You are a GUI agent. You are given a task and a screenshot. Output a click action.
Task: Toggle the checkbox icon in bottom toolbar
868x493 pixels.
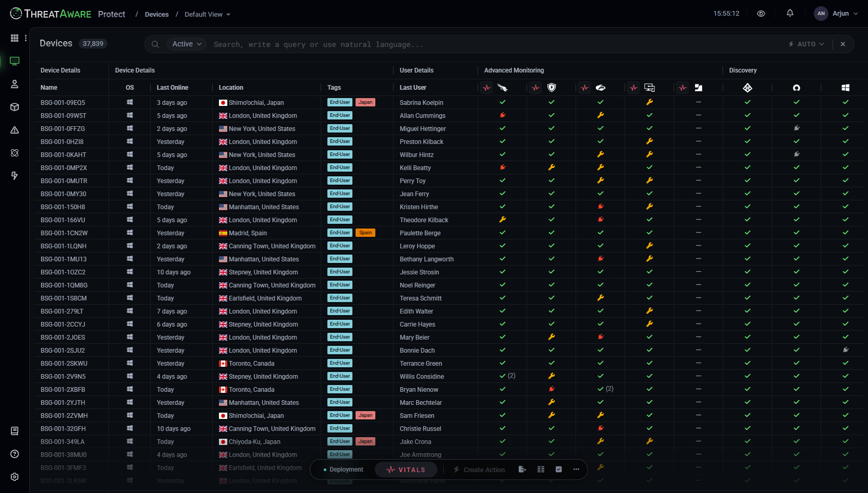[558, 470]
